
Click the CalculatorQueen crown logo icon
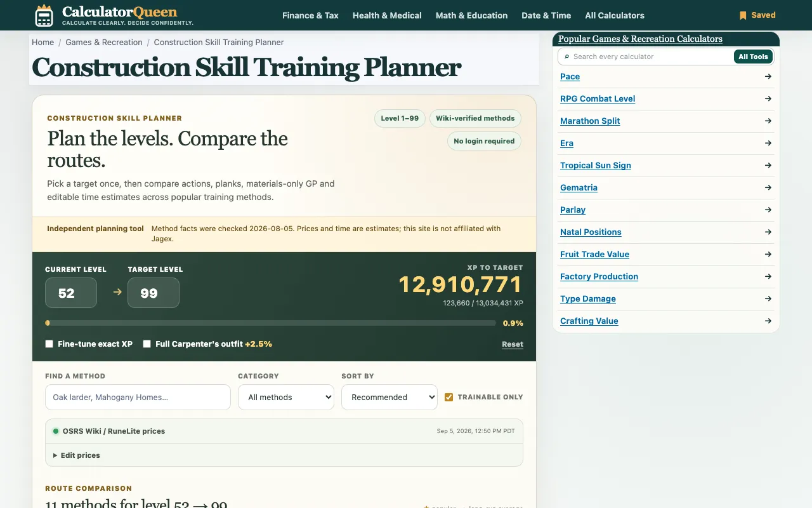pos(44,15)
